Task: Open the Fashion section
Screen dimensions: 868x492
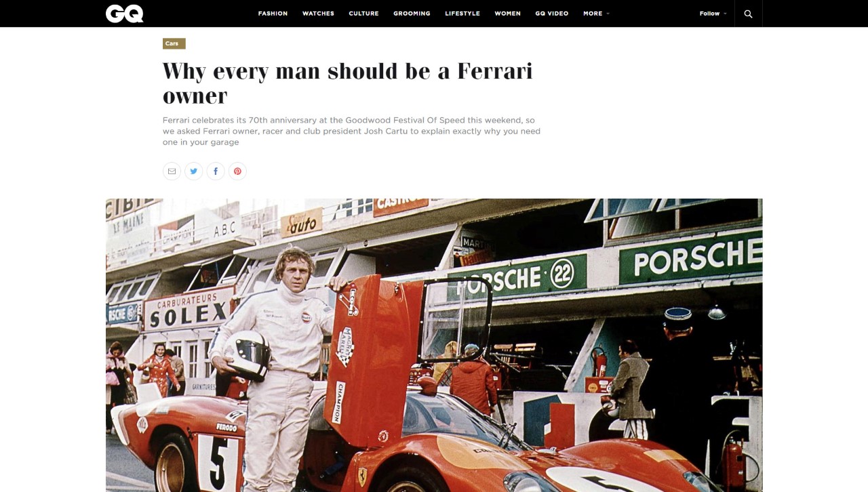Action: click(x=273, y=14)
